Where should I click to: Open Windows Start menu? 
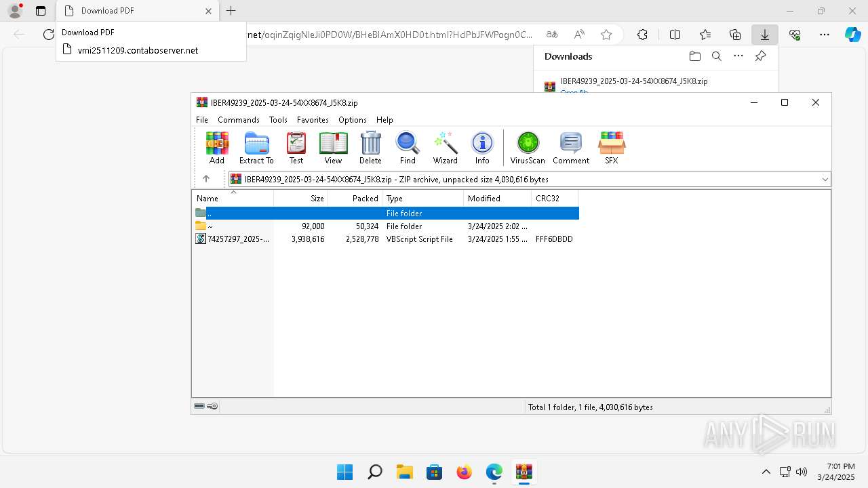tap(344, 472)
